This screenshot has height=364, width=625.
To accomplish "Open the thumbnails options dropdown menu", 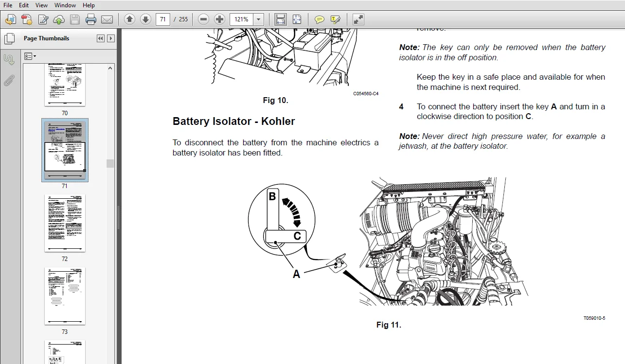I will click(x=30, y=56).
